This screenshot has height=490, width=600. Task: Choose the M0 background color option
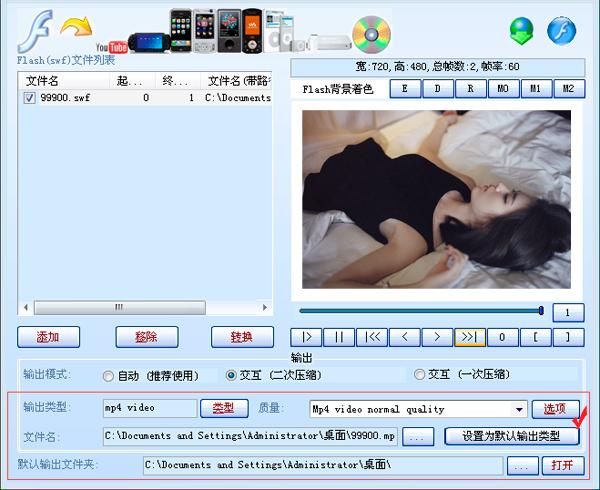[502, 88]
